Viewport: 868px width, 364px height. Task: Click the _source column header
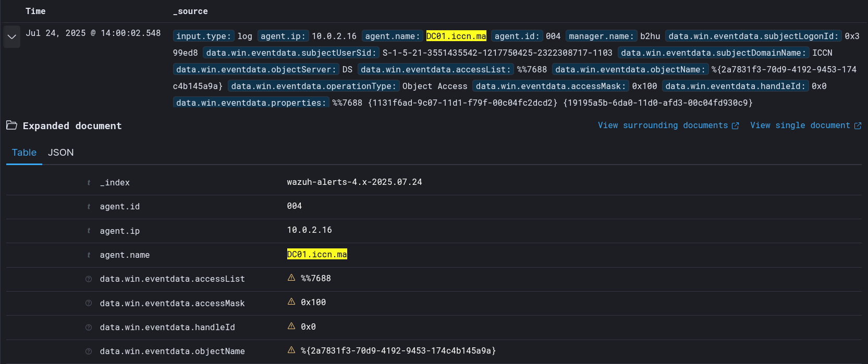190,11
